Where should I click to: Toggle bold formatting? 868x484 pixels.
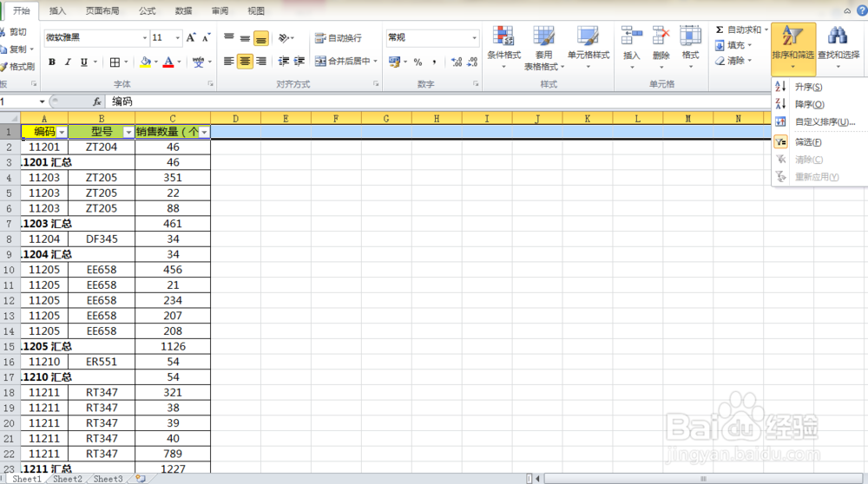[52, 62]
